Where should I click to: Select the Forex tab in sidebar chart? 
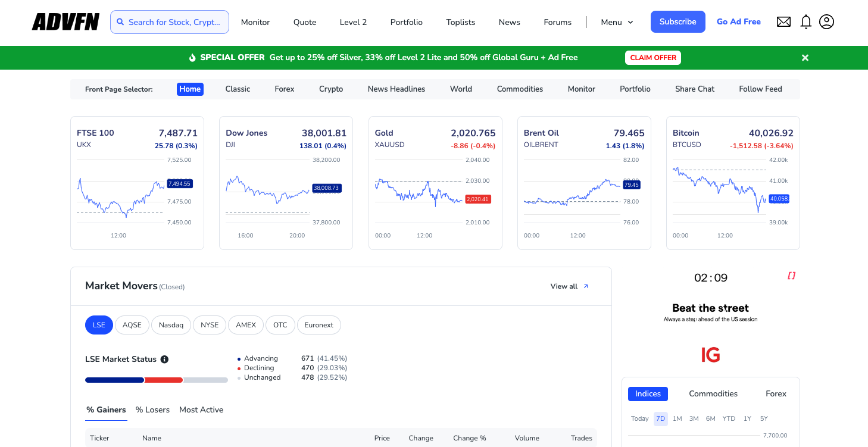[x=776, y=393]
